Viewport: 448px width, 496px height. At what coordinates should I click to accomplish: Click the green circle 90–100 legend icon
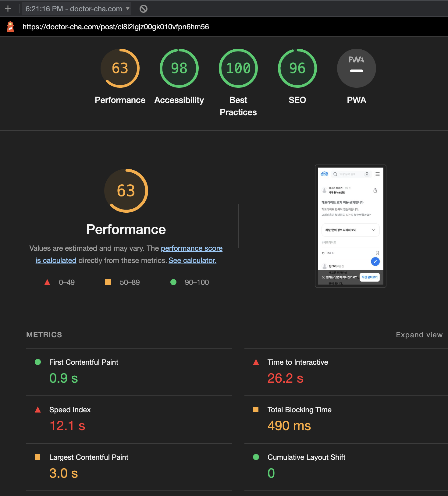coord(173,282)
